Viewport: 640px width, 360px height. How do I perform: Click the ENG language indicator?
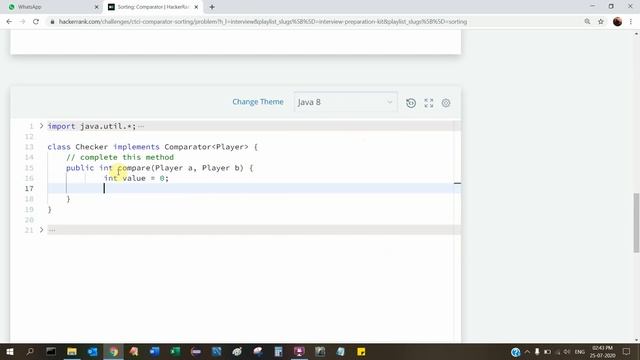580,352
